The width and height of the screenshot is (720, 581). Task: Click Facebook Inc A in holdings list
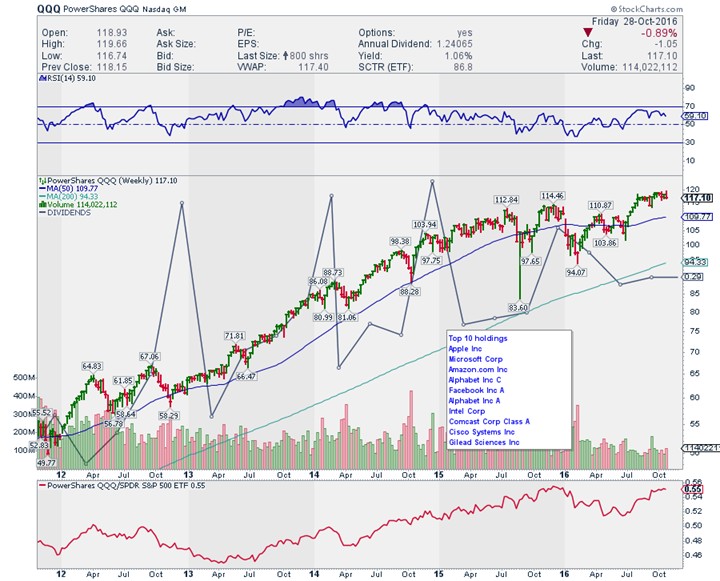(477, 390)
